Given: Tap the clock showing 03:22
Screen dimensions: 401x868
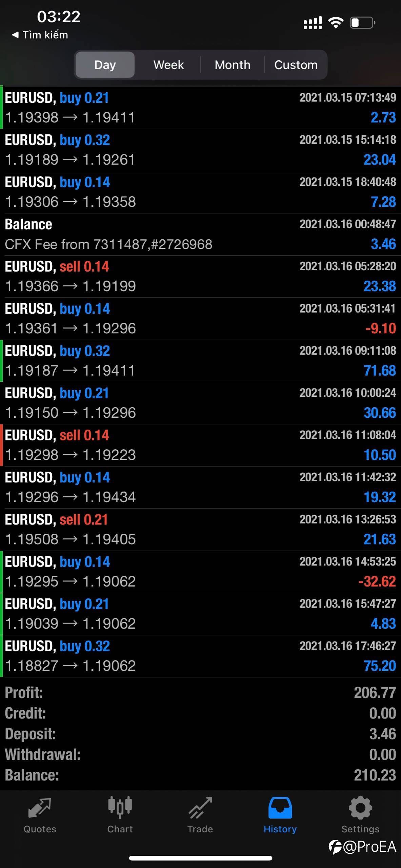Looking at the screenshot, I should tap(59, 17).
